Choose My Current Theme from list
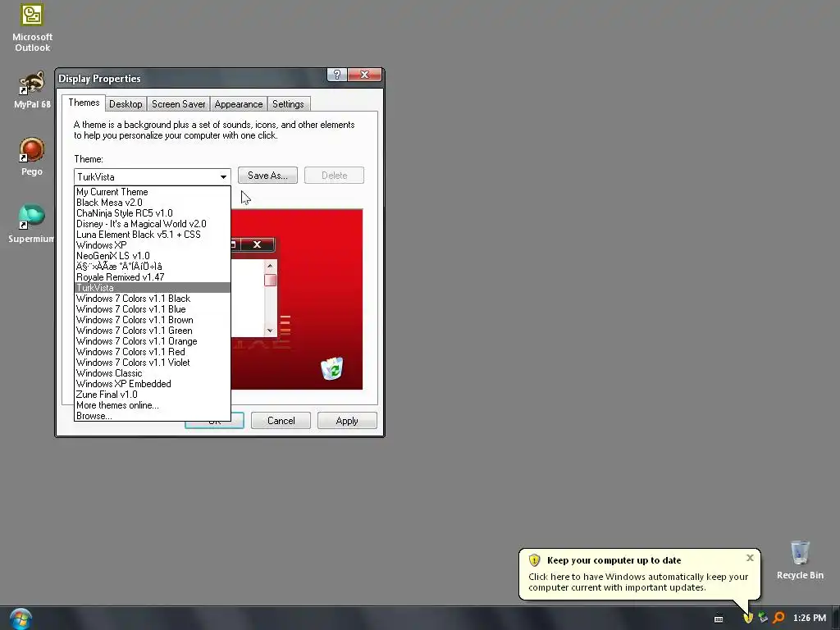The width and height of the screenshot is (840, 630). 152,192
